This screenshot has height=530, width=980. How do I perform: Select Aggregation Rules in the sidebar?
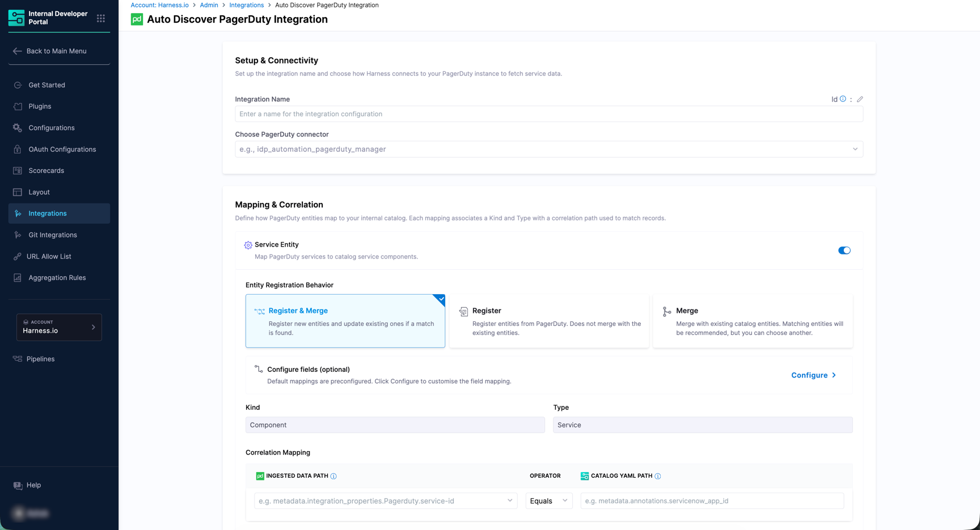pos(56,277)
